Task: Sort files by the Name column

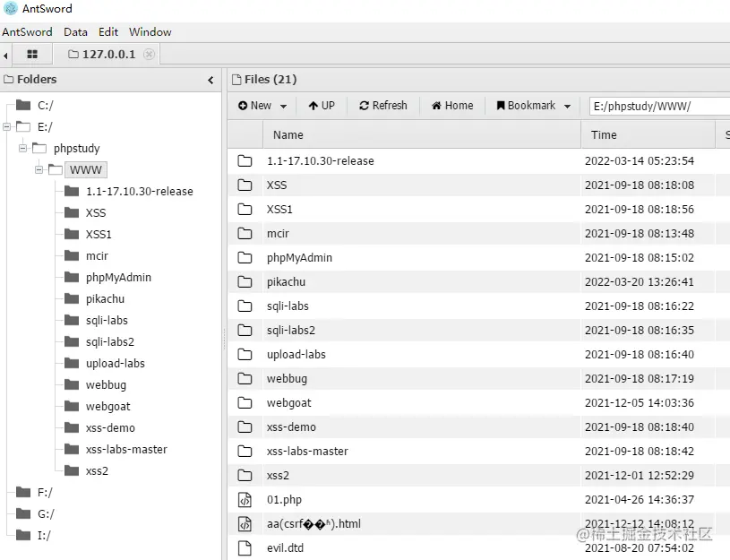Action: (x=422, y=135)
